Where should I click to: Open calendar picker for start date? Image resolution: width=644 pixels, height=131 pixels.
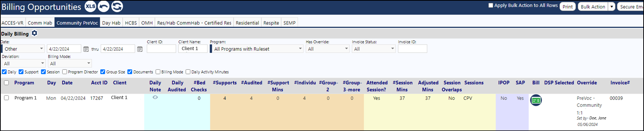(x=86, y=49)
